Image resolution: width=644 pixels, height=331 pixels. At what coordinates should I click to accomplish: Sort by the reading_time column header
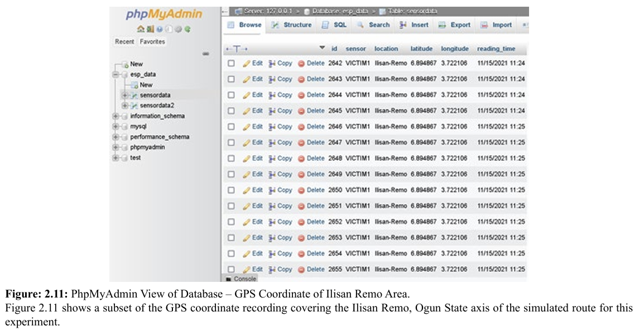(x=496, y=49)
